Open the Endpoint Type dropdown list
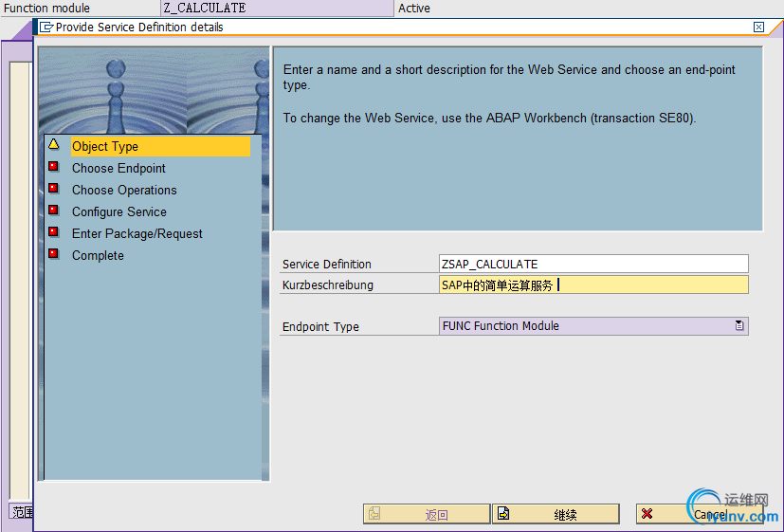Viewport: 784px width, 532px height. tap(593, 326)
